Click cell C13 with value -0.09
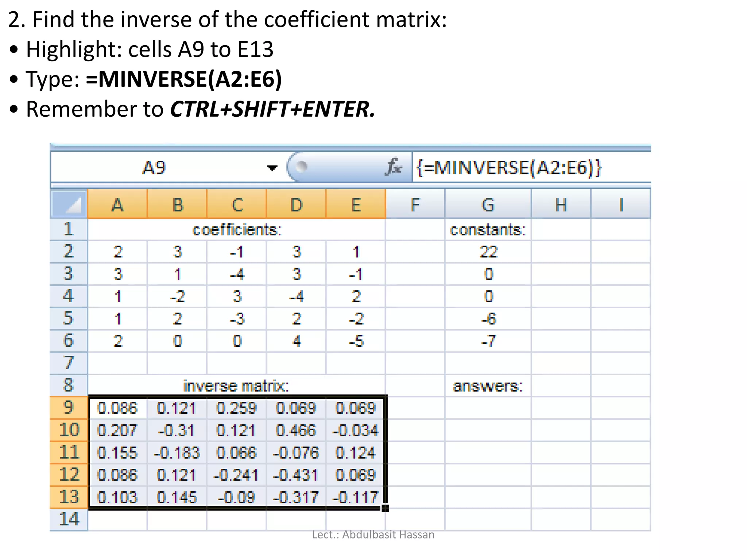The image size is (747, 560). [237, 497]
